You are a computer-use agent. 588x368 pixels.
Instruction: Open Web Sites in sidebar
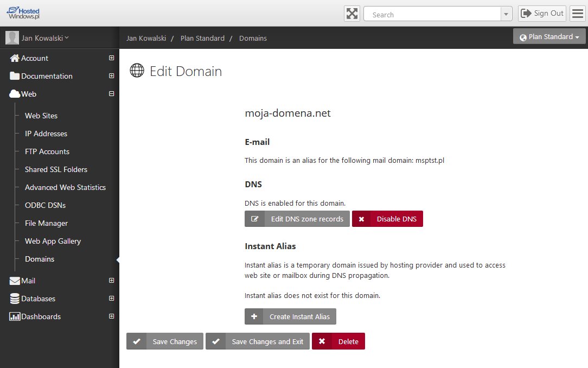[x=41, y=116]
